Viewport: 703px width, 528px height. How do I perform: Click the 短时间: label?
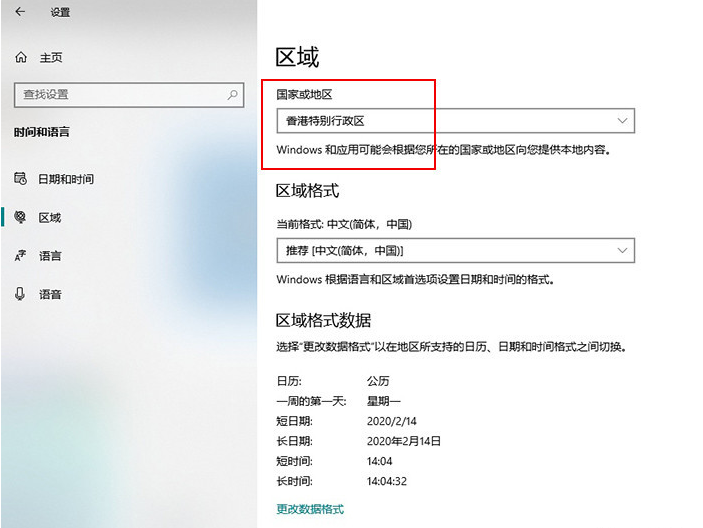tap(295, 461)
